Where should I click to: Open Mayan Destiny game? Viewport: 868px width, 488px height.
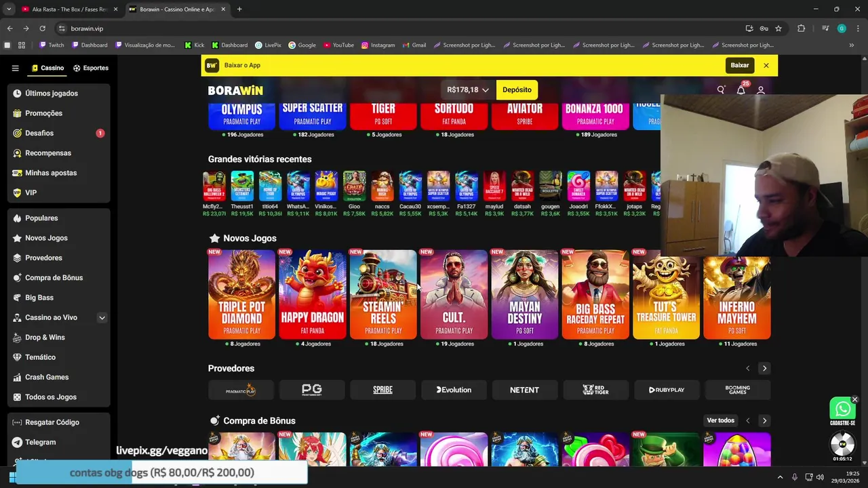pos(525,294)
